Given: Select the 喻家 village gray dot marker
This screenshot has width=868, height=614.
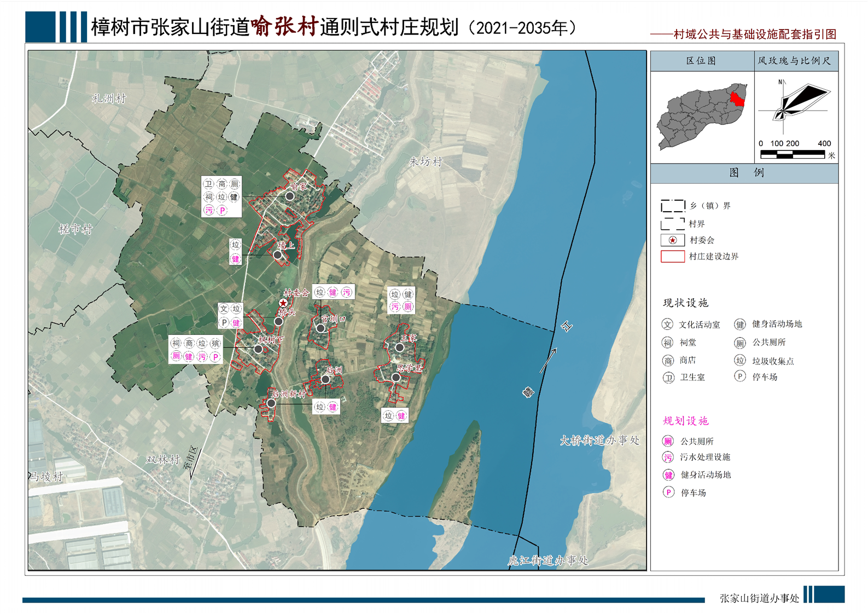Looking at the screenshot, I should coord(290,196).
